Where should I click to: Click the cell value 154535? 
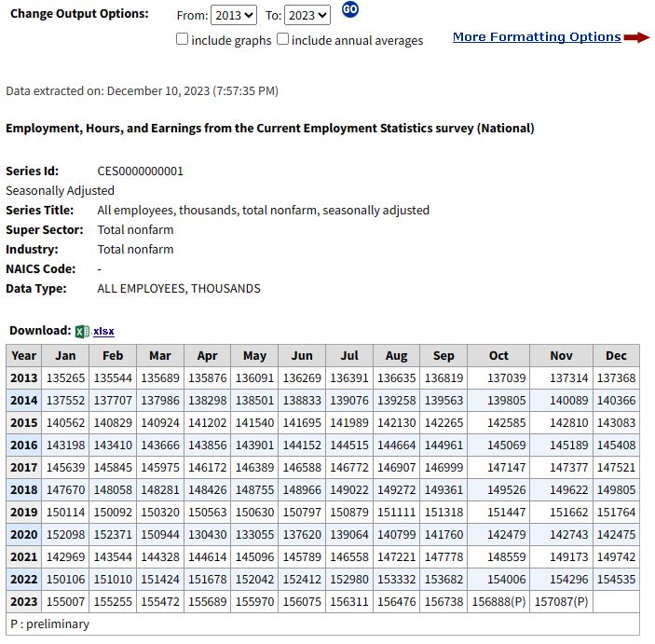click(616, 579)
